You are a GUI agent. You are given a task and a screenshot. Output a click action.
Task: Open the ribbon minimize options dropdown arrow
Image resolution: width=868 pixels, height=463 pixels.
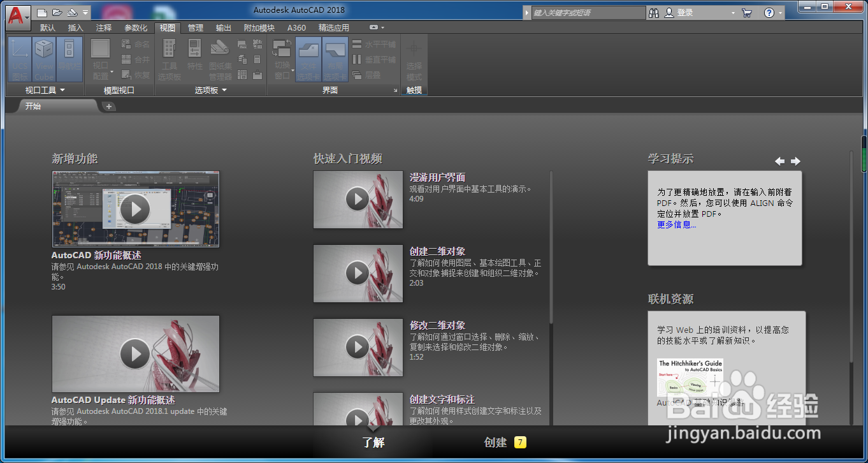coord(383,27)
